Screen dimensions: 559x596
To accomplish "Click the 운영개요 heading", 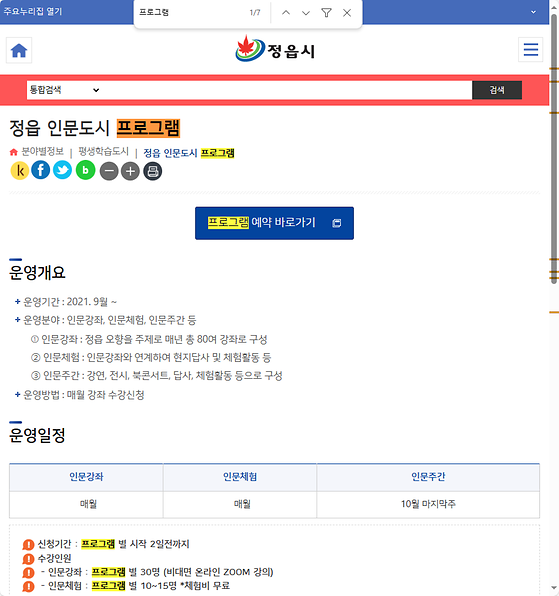I will pyautogui.click(x=37, y=273).
